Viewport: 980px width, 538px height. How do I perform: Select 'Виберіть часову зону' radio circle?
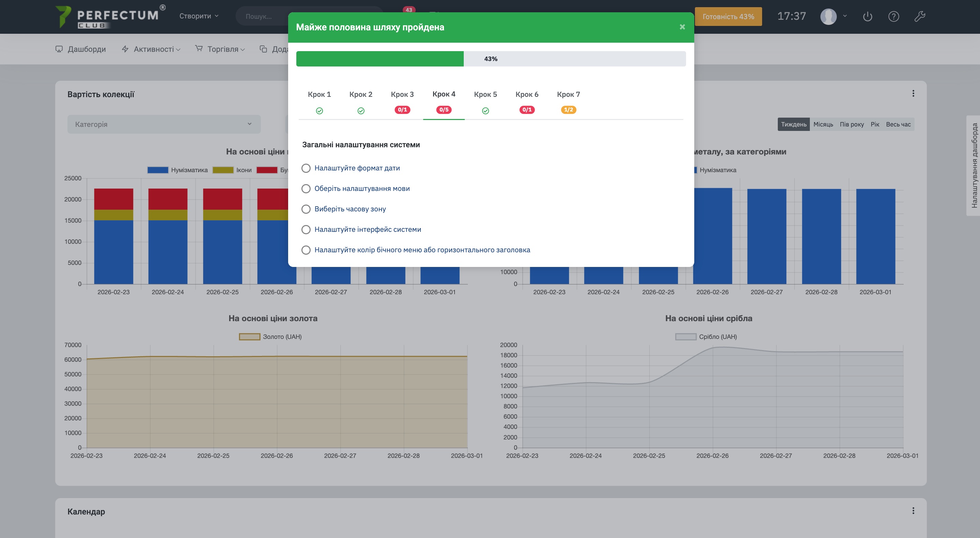306,209
